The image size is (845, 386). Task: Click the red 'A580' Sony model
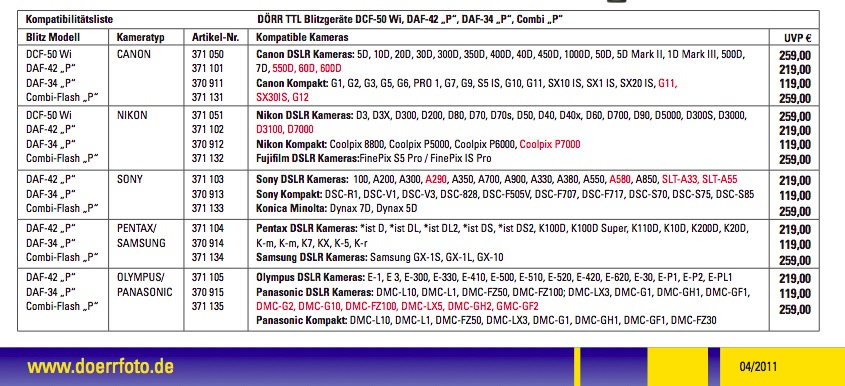(620, 179)
